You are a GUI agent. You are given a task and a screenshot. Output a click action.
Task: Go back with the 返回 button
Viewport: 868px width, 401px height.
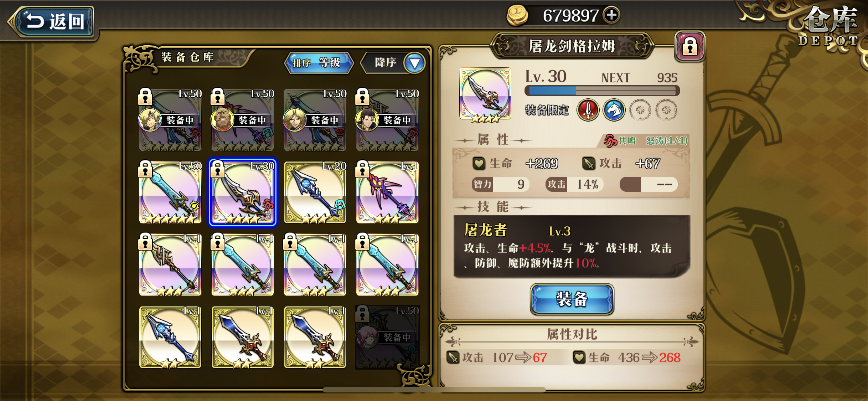click(x=53, y=21)
